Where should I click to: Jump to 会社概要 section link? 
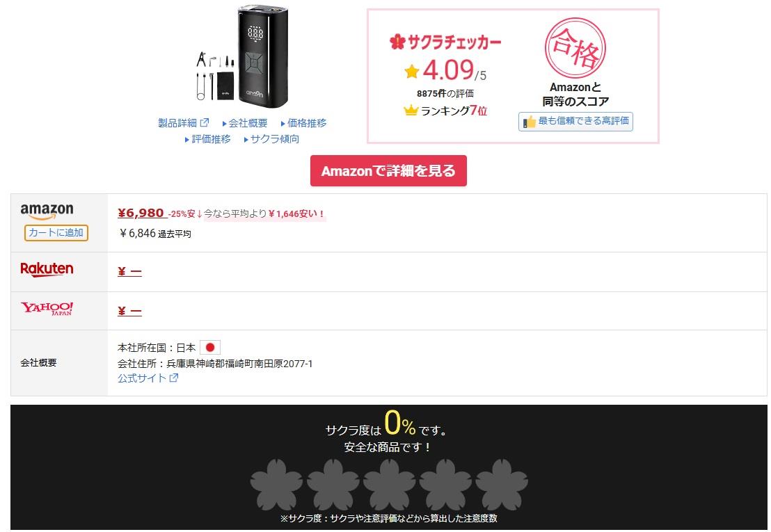click(245, 123)
